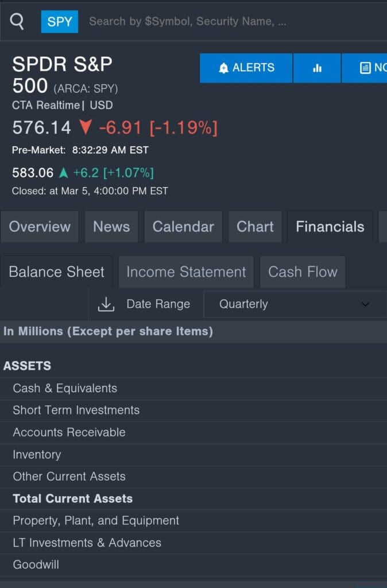Open the notes document icon

click(x=365, y=68)
